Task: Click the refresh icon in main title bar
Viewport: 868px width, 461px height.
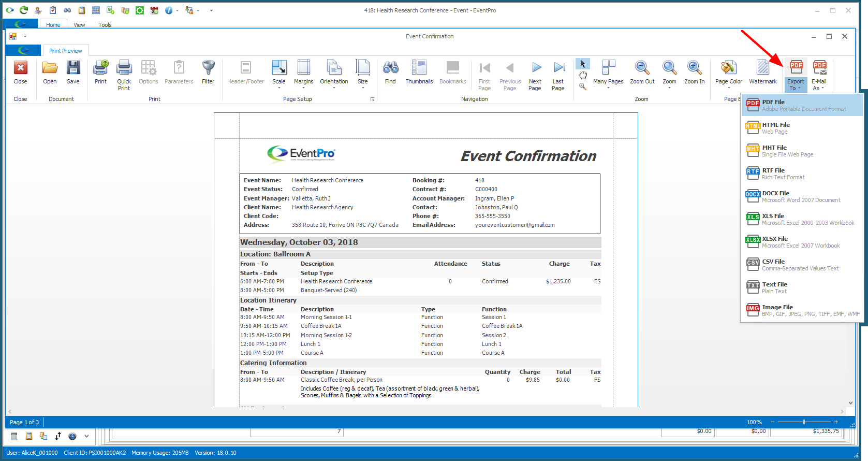Action: (24, 10)
